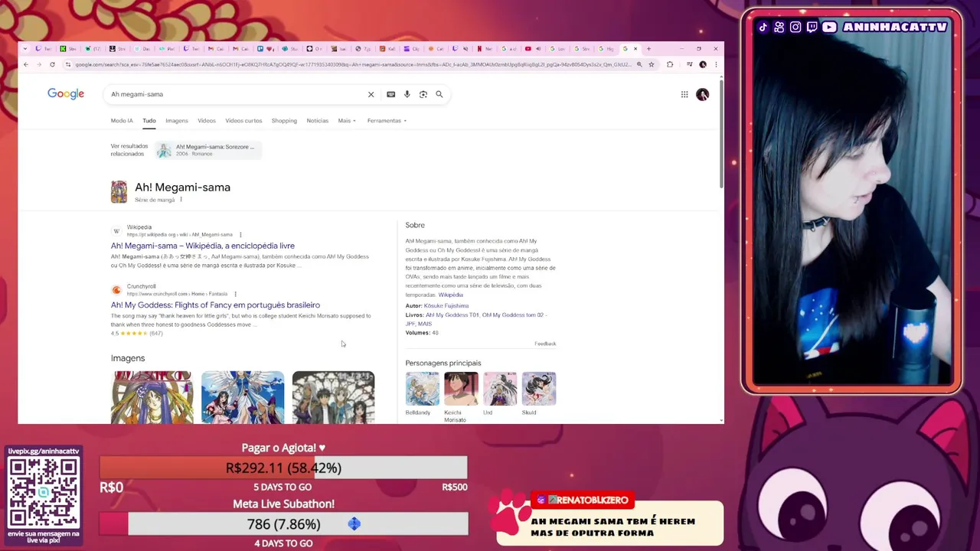Open Chrome three-dot menu

[x=716, y=64]
